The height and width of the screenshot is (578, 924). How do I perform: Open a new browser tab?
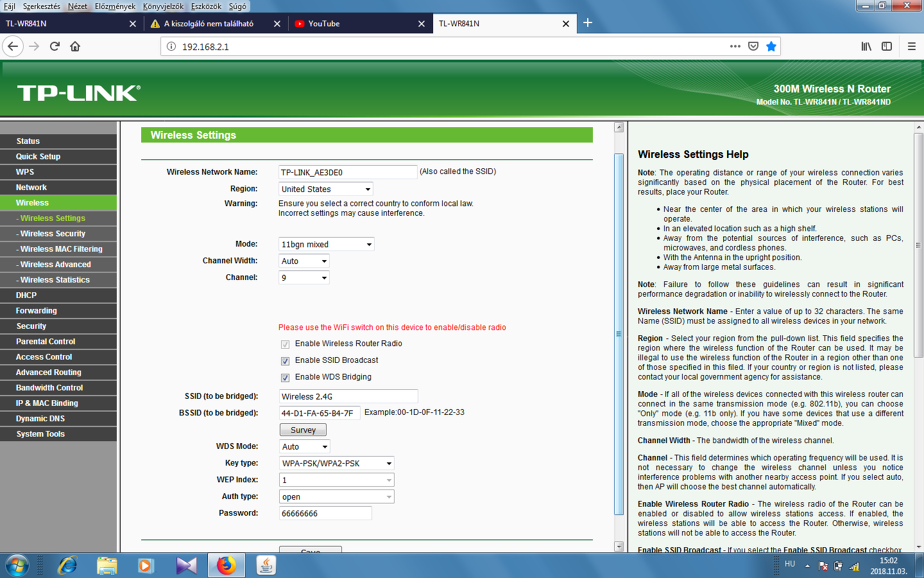click(x=588, y=23)
